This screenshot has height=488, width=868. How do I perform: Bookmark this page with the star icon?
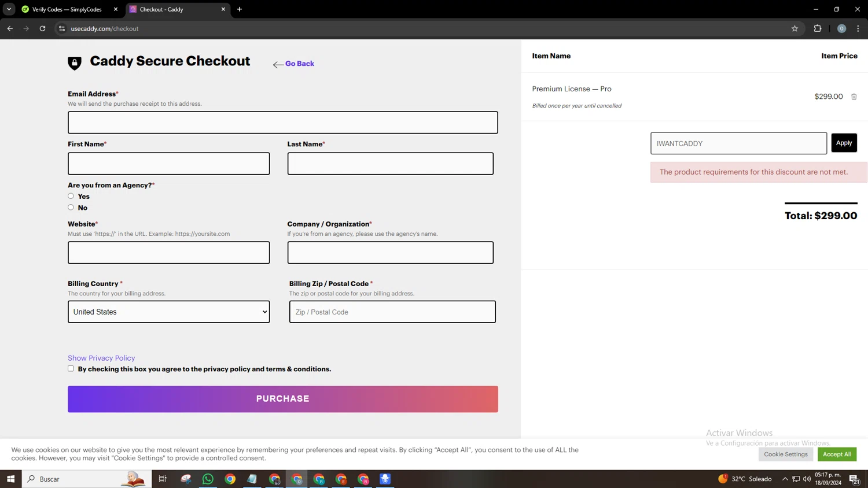[795, 28]
